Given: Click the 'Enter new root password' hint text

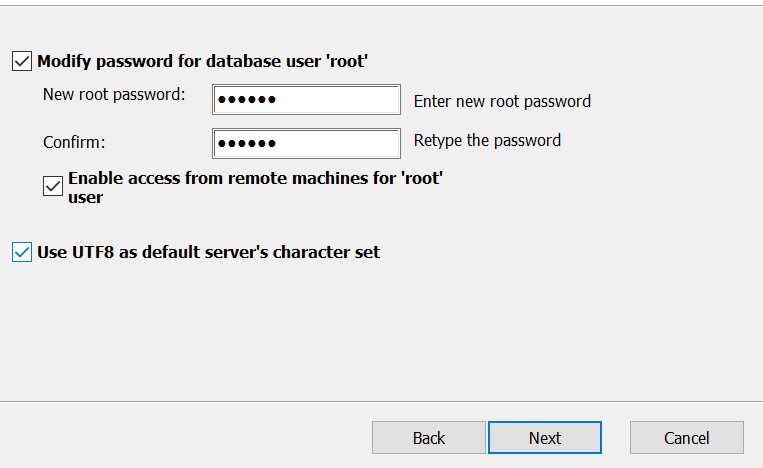Looking at the screenshot, I should point(502,102).
